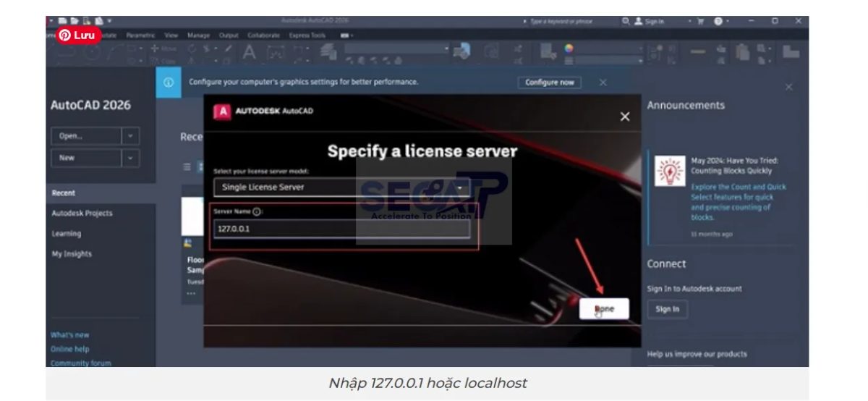
Task: Click Done in the license server dialog
Action: tap(604, 309)
